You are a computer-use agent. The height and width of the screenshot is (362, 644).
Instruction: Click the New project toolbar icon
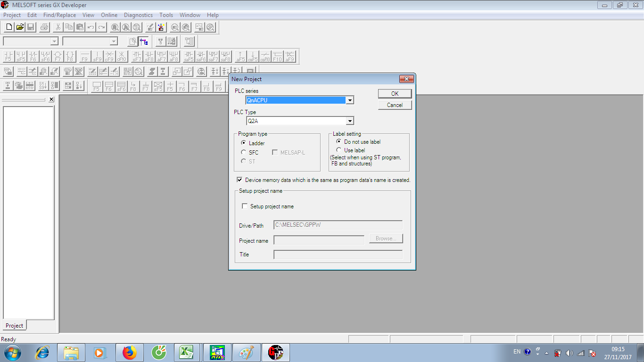[8, 27]
